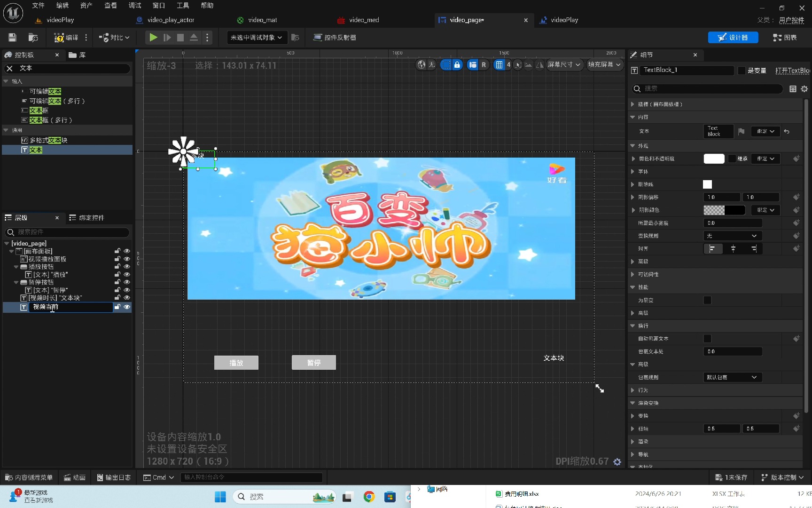The width and height of the screenshot is (812, 508).
Task: Click the 版本控制 source control button
Action: coord(782,478)
